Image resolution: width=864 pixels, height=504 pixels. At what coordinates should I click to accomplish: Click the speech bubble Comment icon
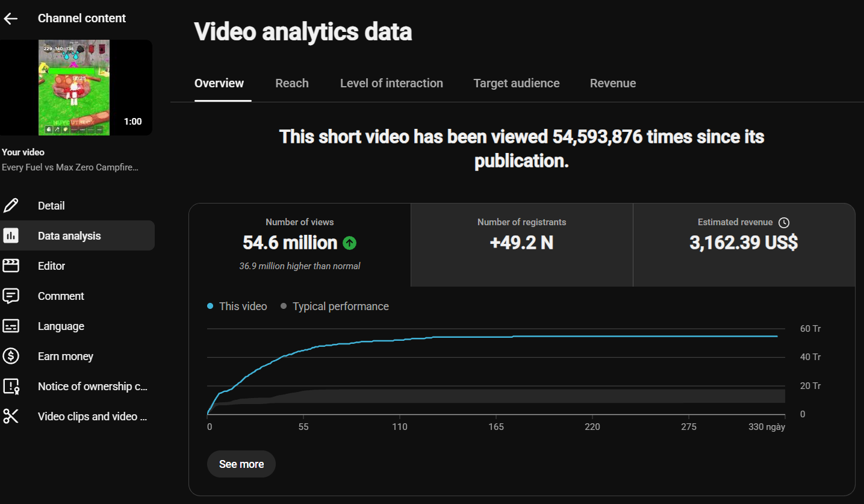pos(11,296)
